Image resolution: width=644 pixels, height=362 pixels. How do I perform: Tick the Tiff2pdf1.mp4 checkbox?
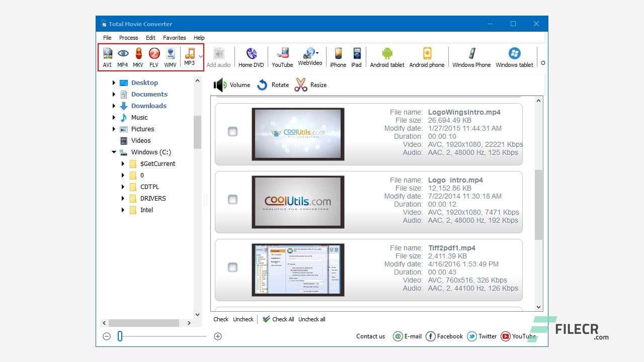[232, 267]
